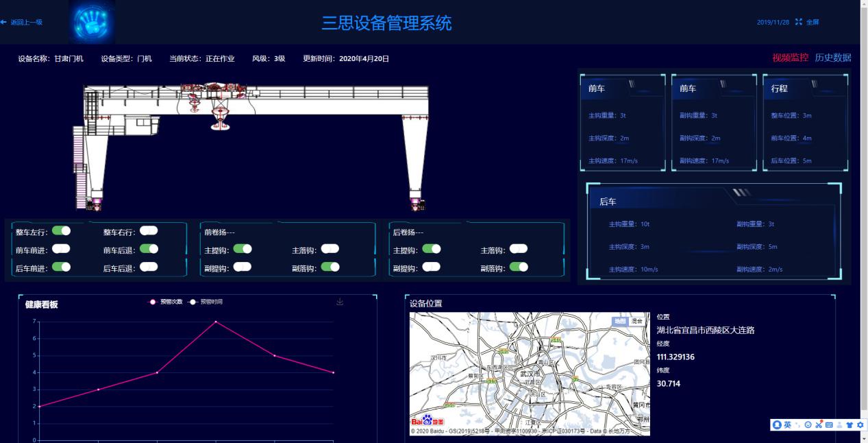Switch map to 混合 view
This screenshot has height=443, width=868.
point(638,321)
